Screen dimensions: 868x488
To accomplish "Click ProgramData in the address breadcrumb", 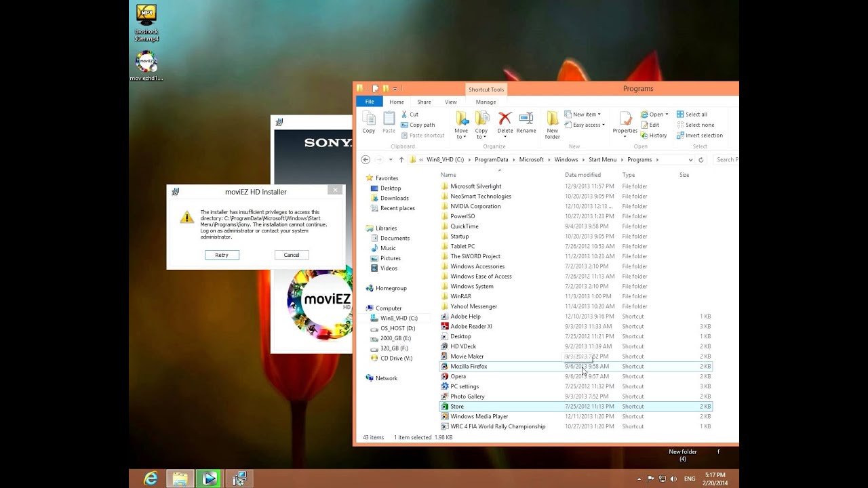I will pyautogui.click(x=491, y=160).
